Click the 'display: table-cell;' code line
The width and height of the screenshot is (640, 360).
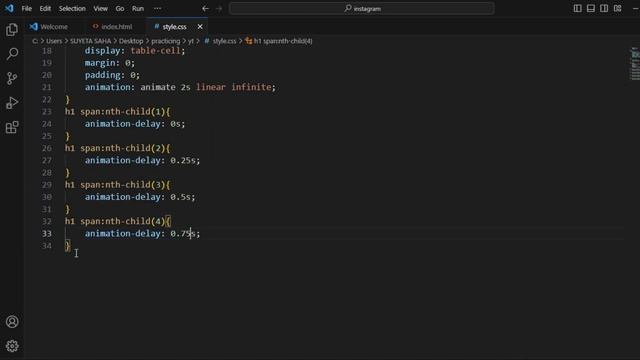click(135, 51)
